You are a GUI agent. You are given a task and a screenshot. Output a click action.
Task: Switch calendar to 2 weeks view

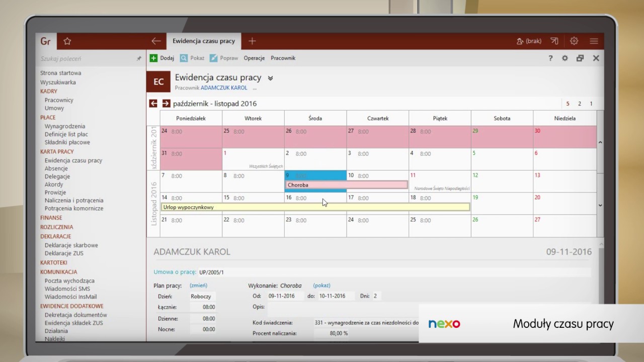(x=580, y=104)
